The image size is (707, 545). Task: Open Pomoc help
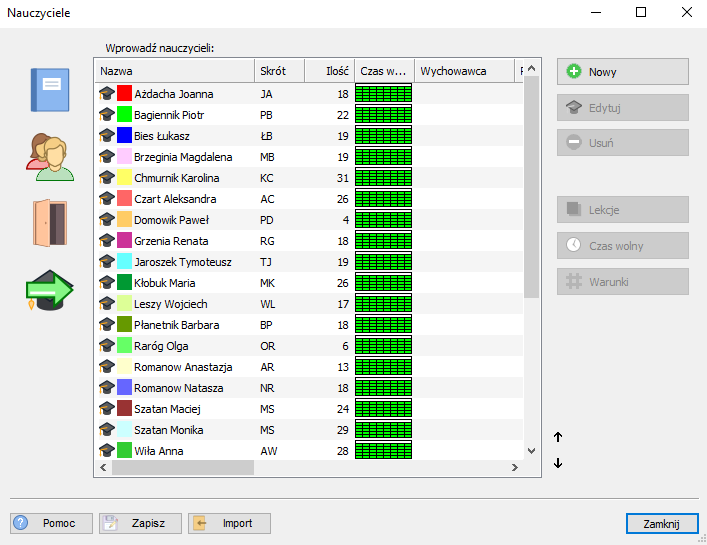point(52,524)
